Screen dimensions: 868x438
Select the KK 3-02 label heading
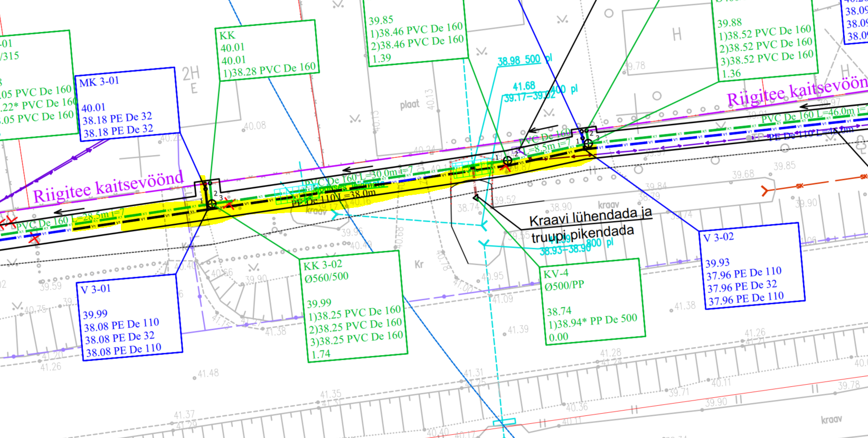click(x=323, y=265)
